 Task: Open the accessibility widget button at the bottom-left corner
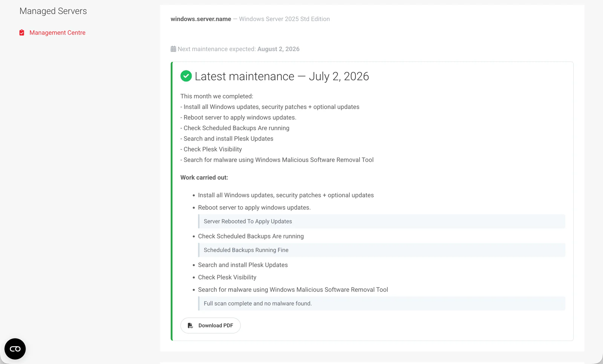(15, 349)
